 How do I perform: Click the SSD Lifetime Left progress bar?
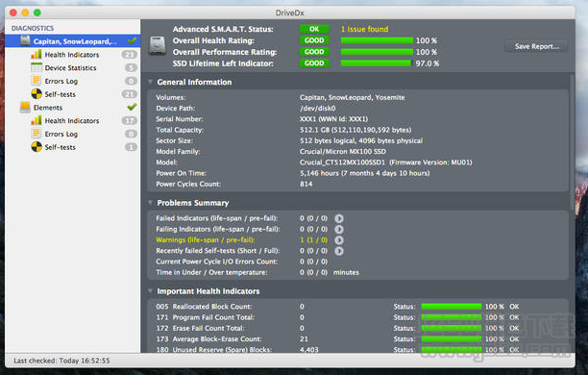click(x=377, y=63)
